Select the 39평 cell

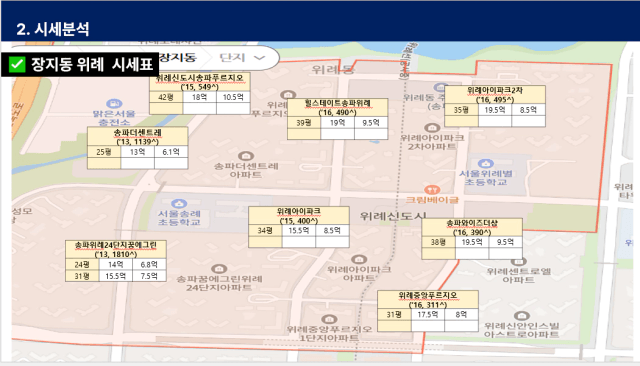[x=304, y=123]
